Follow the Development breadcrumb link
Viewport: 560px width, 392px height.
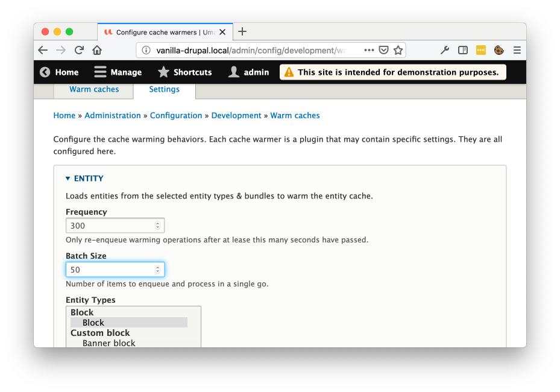click(x=236, y=115)
